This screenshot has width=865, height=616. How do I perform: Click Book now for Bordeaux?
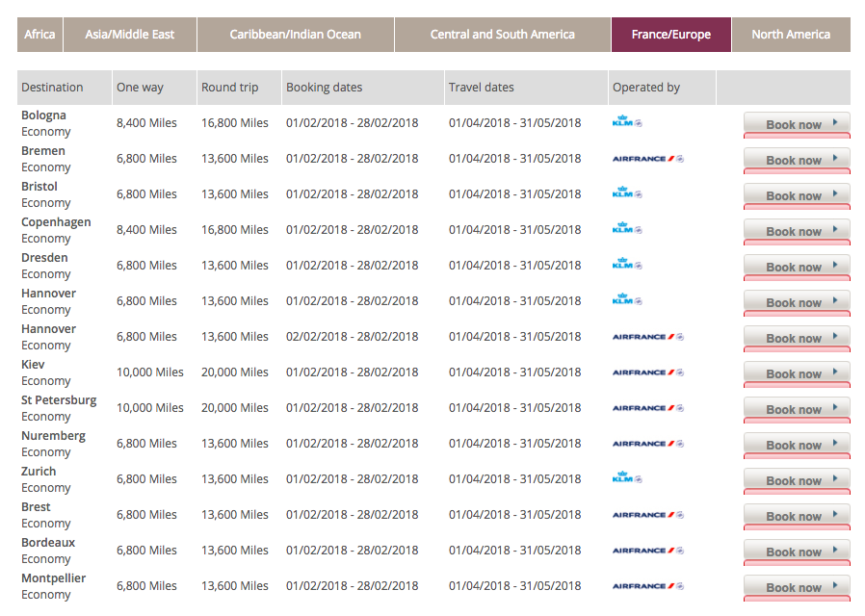click(x=797, y=552)
